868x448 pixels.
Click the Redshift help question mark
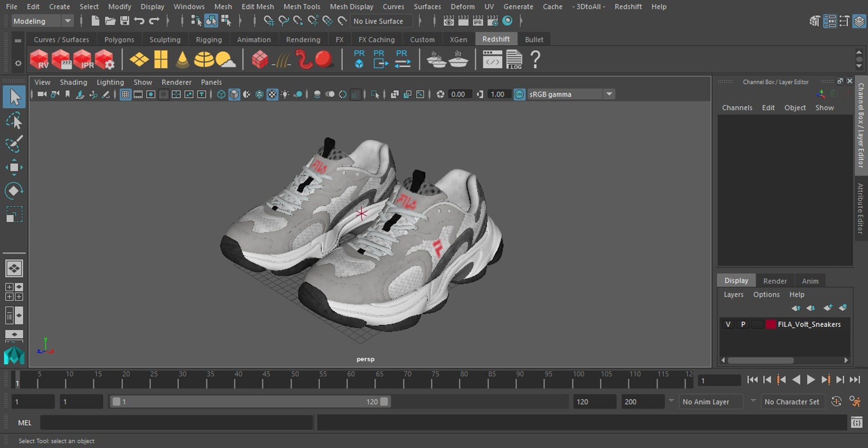(x=535, y=60)
